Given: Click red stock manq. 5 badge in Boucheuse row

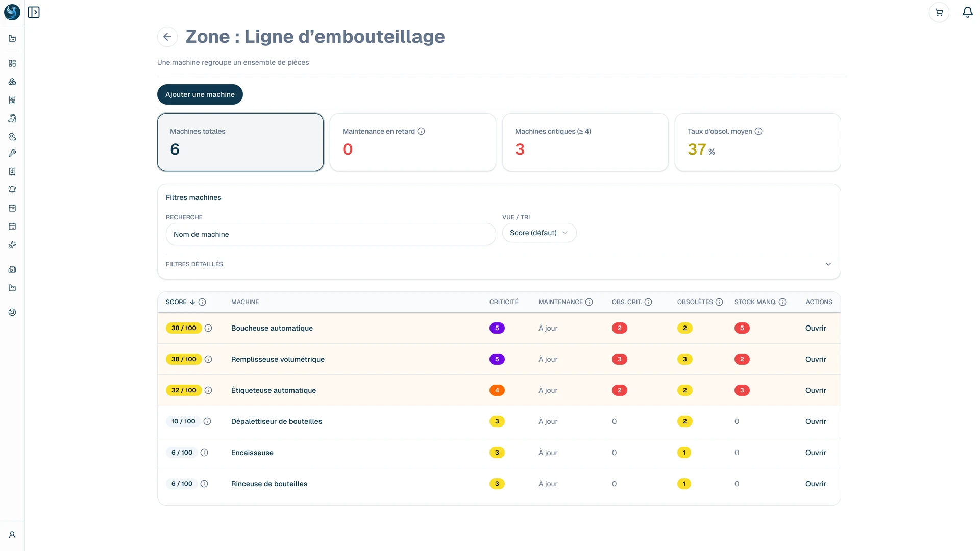Looking at the screenshot, I should coord(742,328).
